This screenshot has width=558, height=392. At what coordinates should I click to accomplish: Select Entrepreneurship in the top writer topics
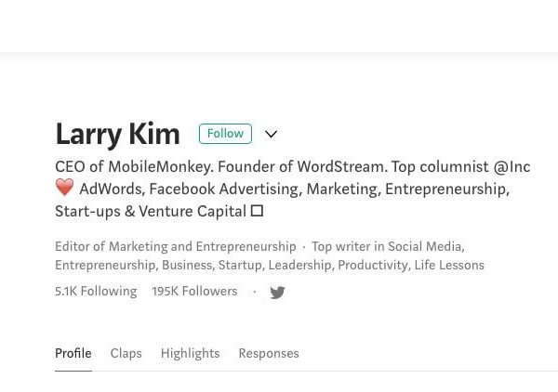[x=105, y=265]
